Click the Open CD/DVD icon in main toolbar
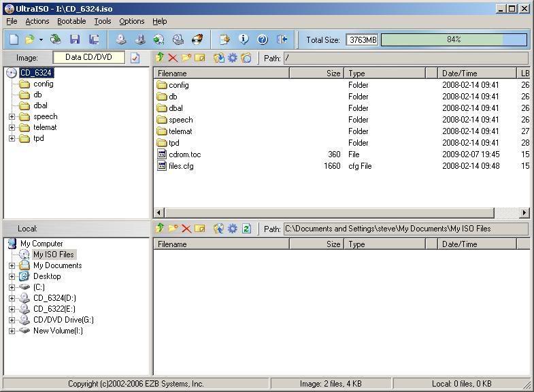The image size is (534, 392). (x=56, y=39)
